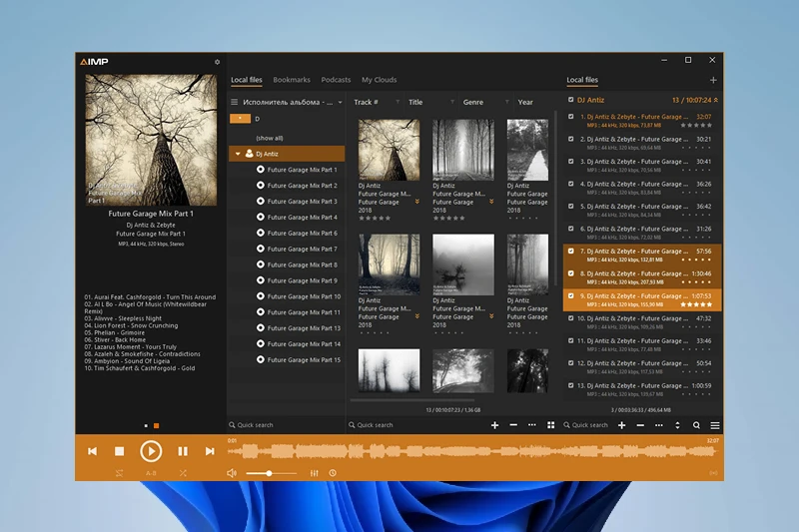Screen dimensions: 799x532
Task: Open playlist hamburger menu
Action: [x=715, y=425]
